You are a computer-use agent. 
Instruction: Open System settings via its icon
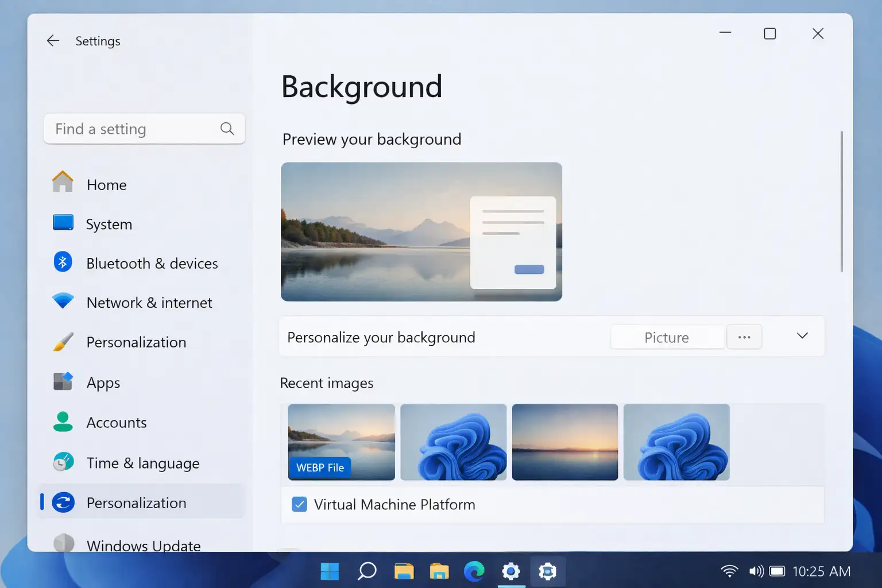pos(61,223)
